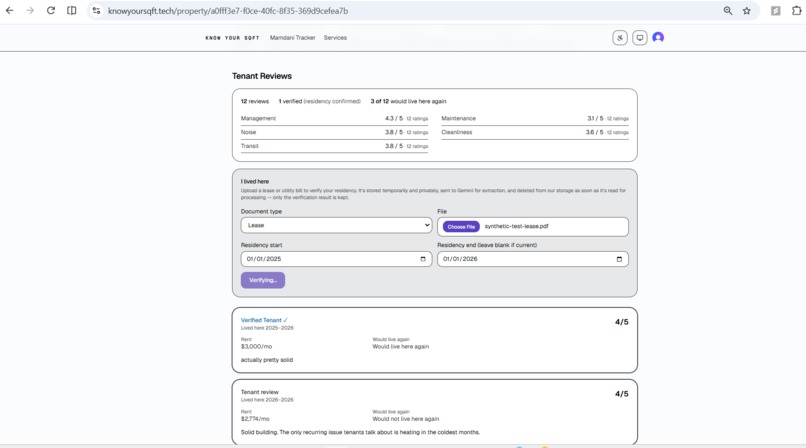This screenshot has width=806, height=448.
Task: Click the $2,774/mo rent value
Action: [255, 419]
